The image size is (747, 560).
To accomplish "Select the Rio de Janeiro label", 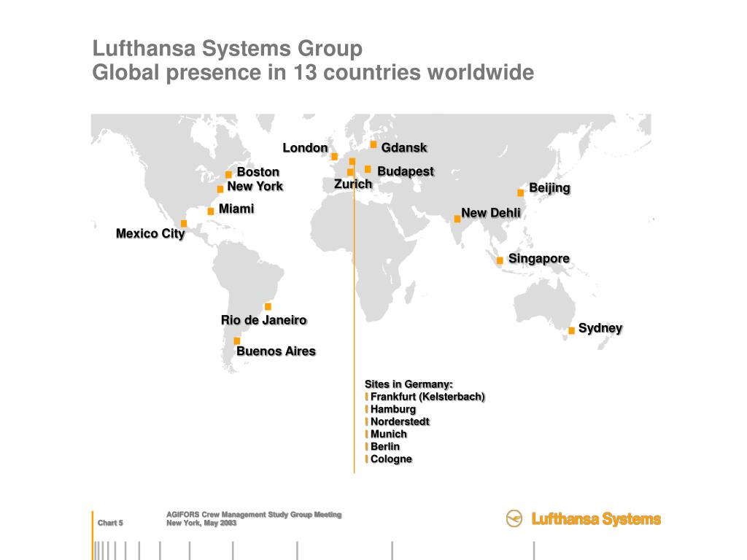I will [263, 320].
